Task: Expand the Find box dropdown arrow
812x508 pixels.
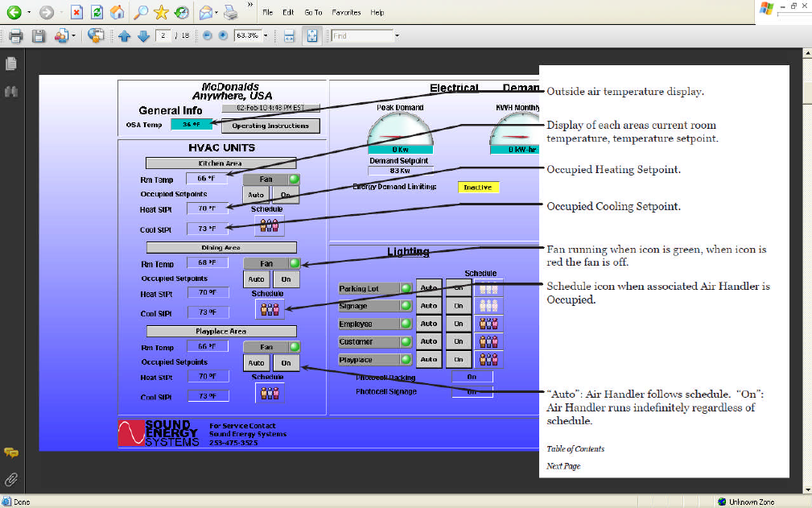Action: pos(396,36)
